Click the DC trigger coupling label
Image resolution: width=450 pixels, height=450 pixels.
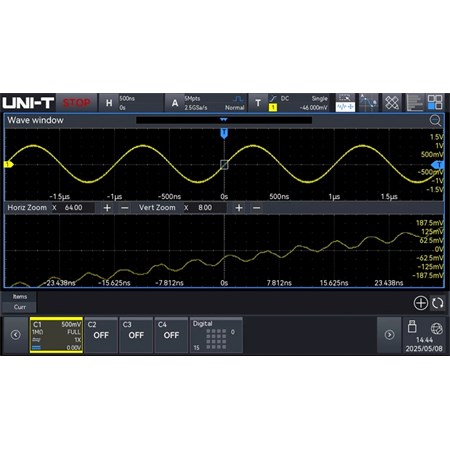tap(285, 99)
